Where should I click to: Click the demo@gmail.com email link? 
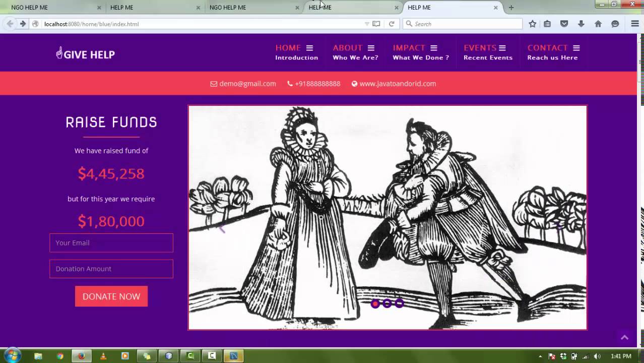(247, 84)
